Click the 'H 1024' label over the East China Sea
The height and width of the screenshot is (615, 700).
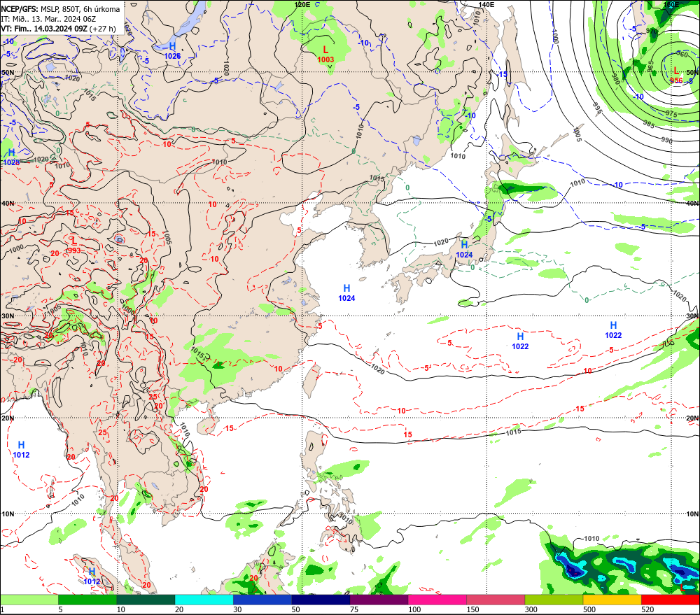pyautogui.click(x=346, y=292)
